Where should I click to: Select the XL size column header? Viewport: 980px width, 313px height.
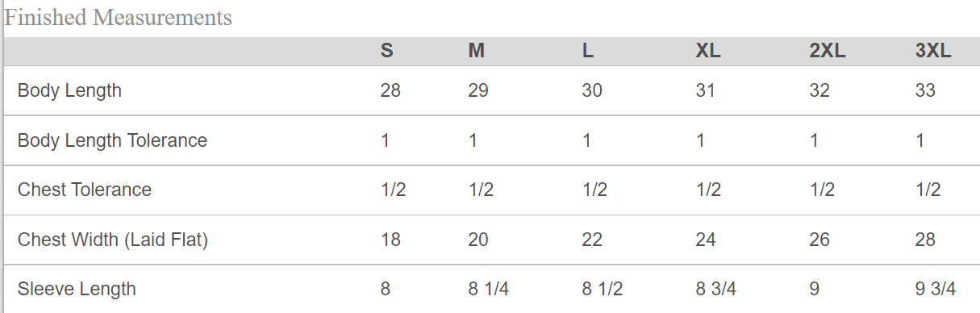(708, 51)
